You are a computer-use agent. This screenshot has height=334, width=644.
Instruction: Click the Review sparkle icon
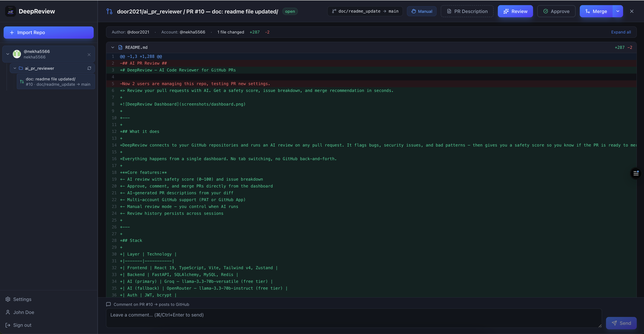point(506,11)
